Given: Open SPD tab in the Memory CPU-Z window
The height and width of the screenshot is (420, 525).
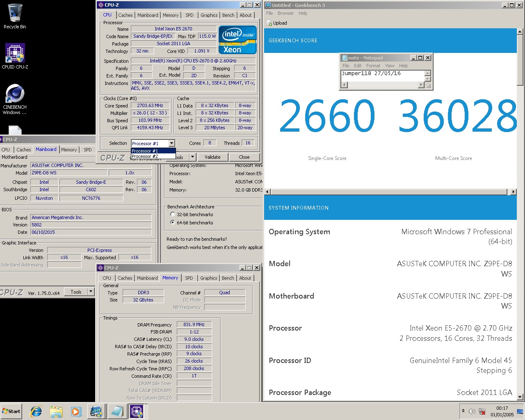Looking at the screenshot, I should pyautogui.click(x=189, y=278).
